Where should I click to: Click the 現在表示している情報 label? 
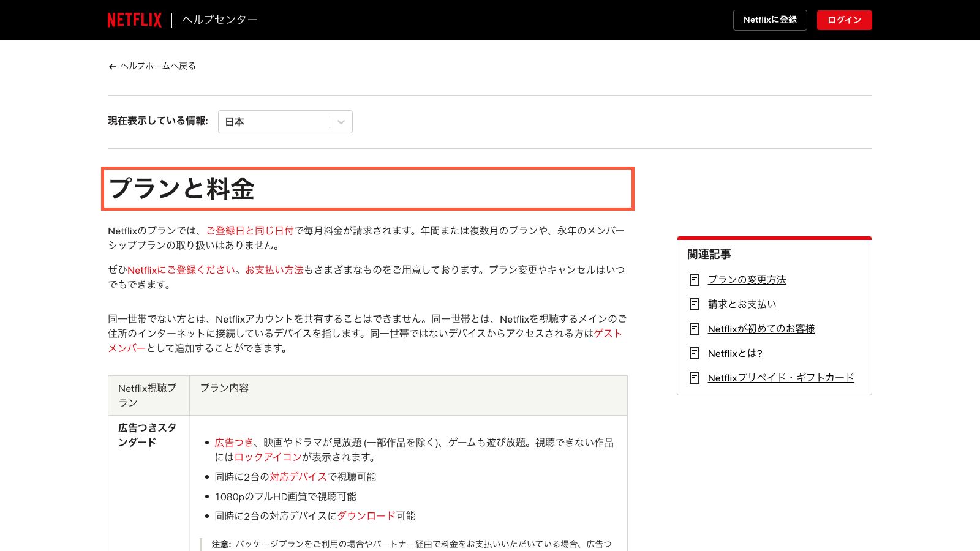pyautogui.click(x=158, y=121)
